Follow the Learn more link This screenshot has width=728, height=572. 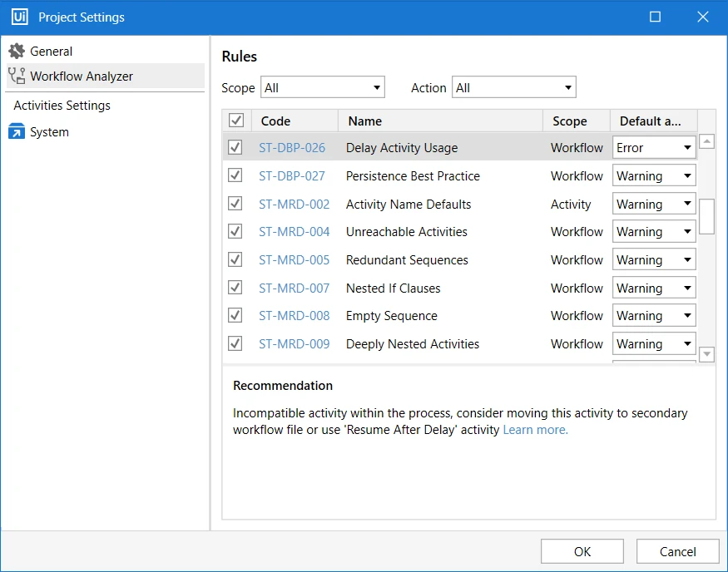[x=535, y=430]
